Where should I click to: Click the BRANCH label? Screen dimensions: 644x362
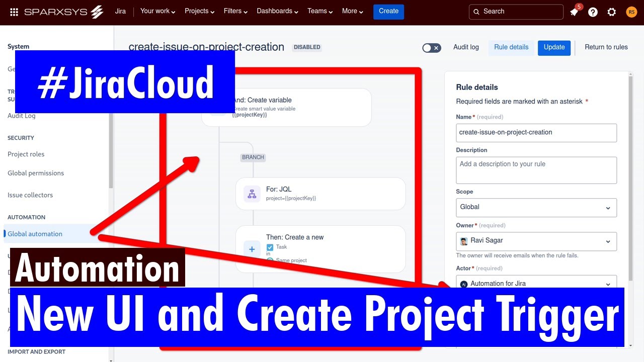[x=253, y=157]
